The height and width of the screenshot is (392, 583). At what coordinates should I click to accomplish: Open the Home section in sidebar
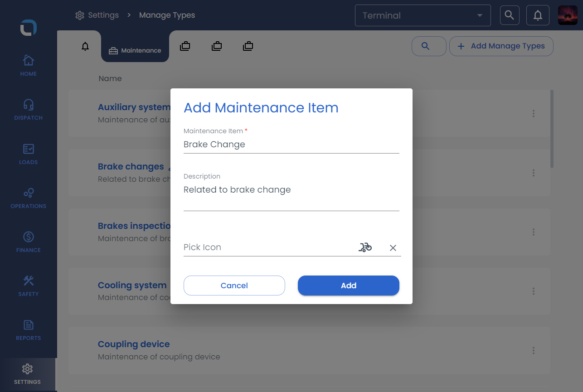(x=28, y=65)
